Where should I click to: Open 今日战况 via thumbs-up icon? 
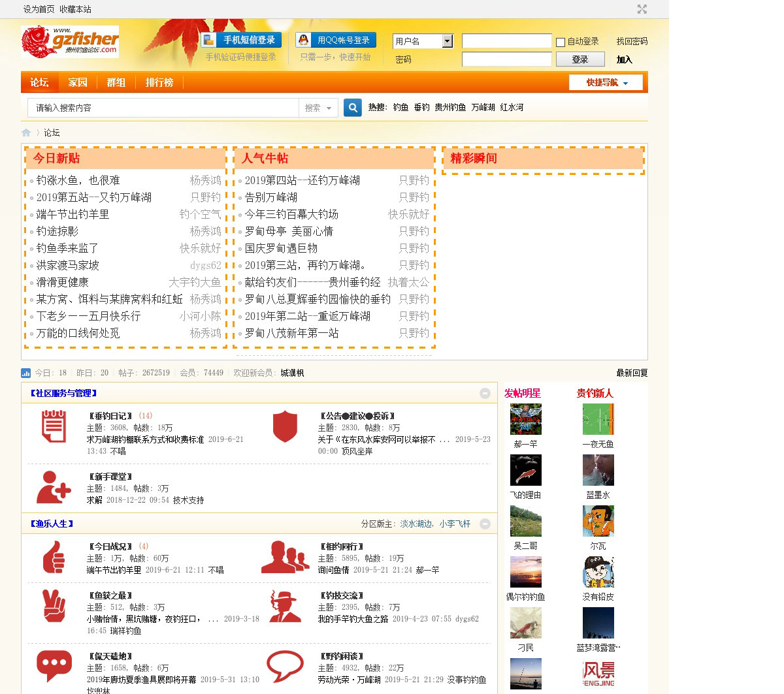click(54, 557)
